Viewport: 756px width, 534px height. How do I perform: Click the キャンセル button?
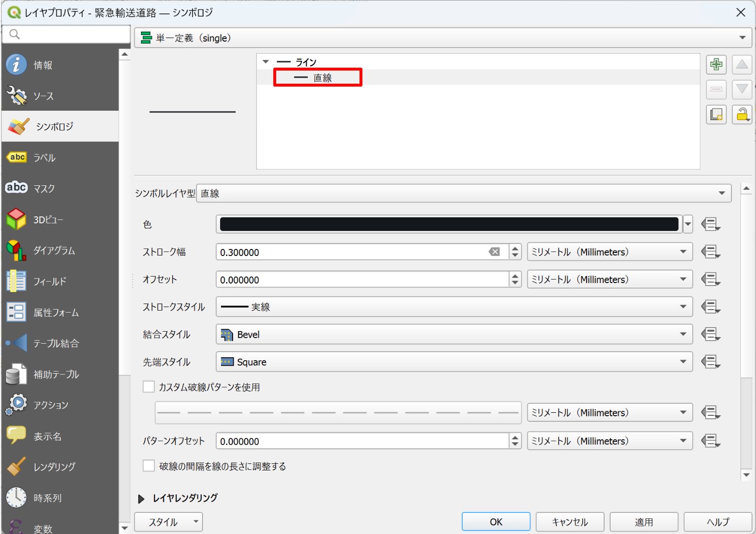tap(570, 522)
